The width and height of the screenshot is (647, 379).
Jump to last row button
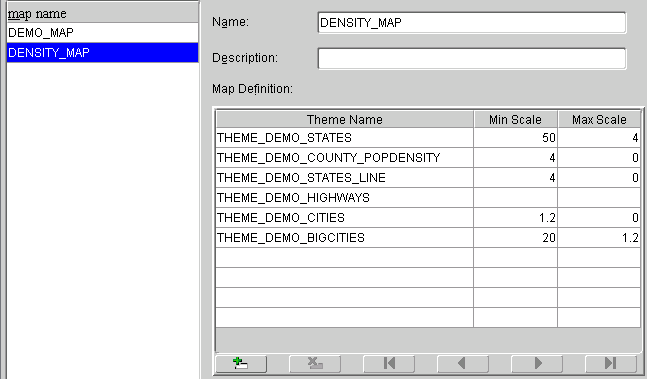[x=611, y=363]
